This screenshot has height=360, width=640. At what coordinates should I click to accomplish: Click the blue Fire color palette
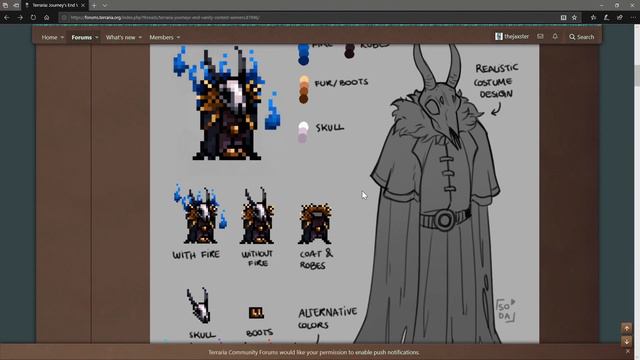point(304,55)
